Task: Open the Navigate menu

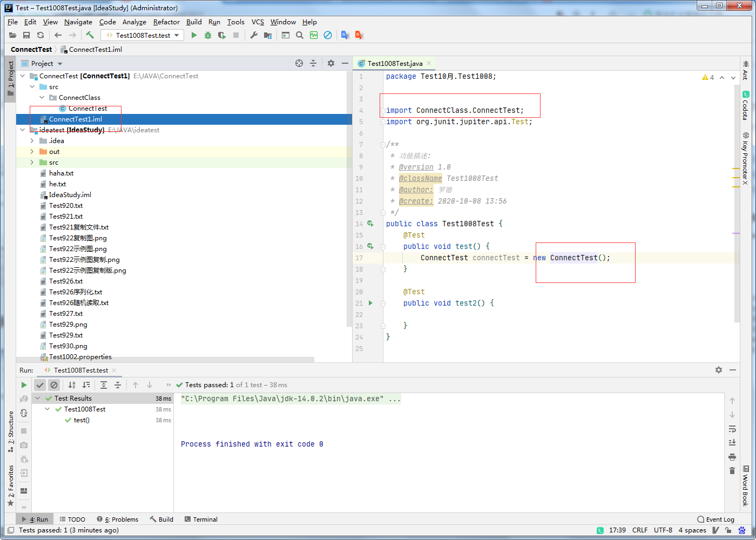Action: click(78, 22)
